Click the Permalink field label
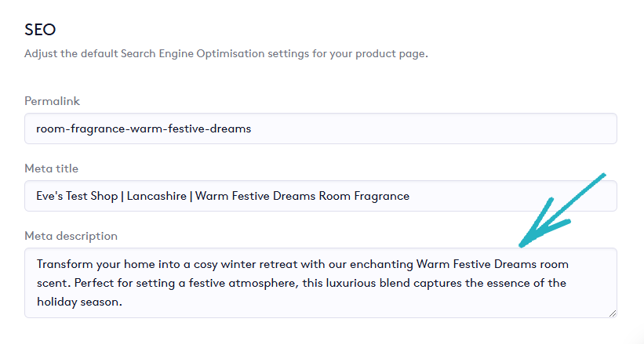This screenshot has height=344, width=644. tap(52, 101)
